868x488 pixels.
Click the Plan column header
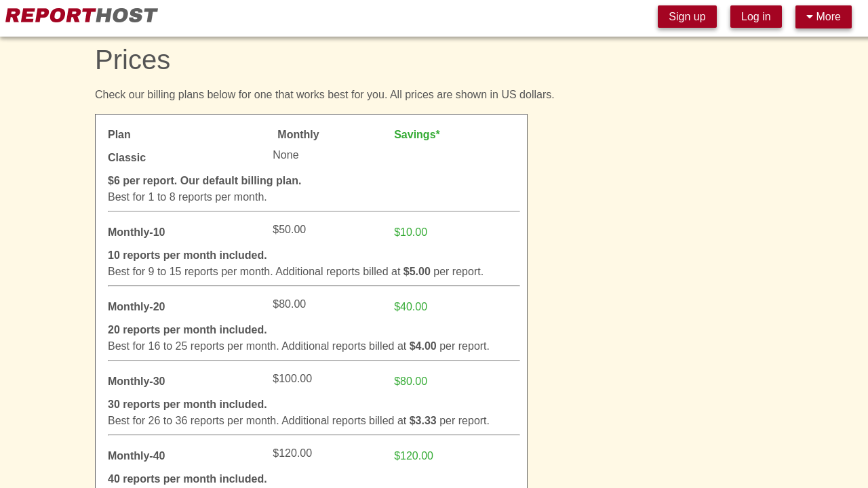(x=119, y=135)
